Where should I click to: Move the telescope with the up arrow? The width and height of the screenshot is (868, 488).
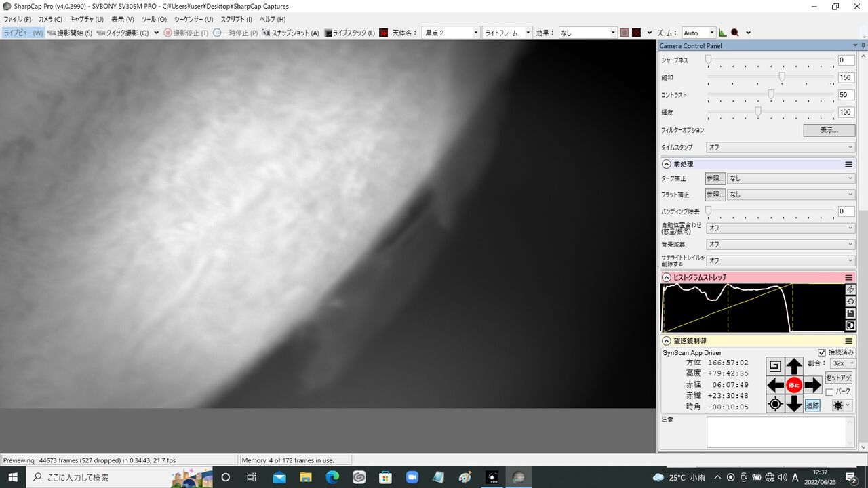794,367
